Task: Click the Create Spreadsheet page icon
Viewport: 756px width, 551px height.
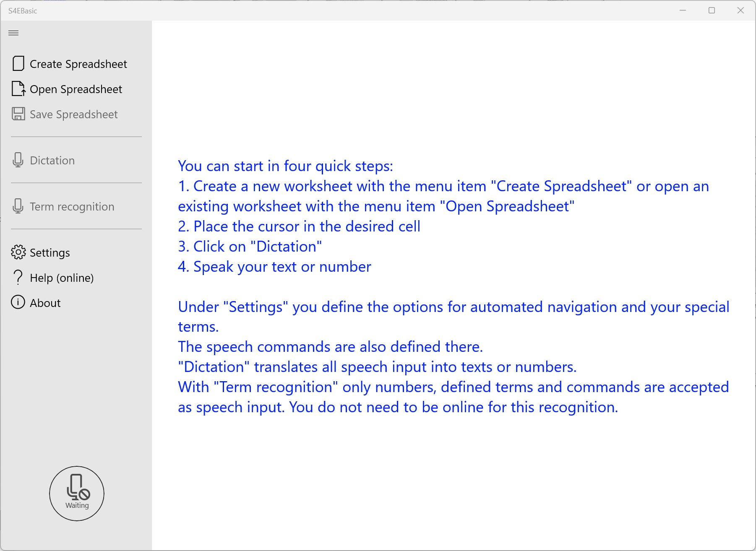Action: click(18, 64)
